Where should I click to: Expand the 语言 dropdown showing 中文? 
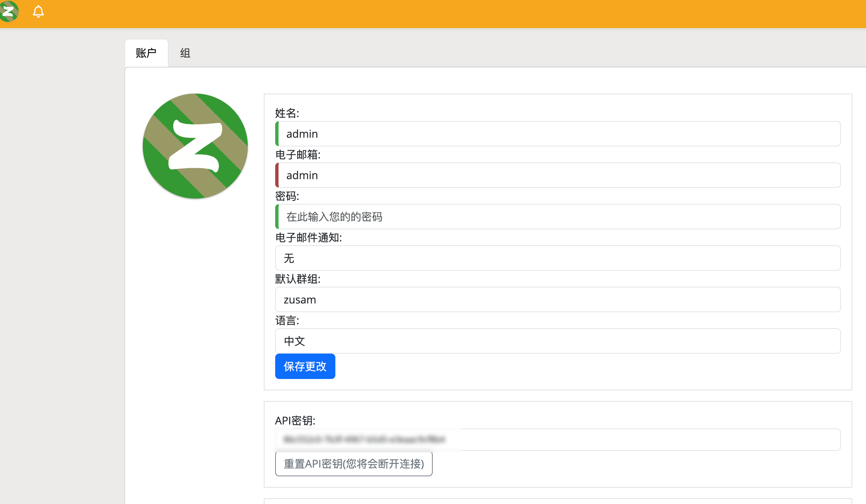[x=558, y=341]
